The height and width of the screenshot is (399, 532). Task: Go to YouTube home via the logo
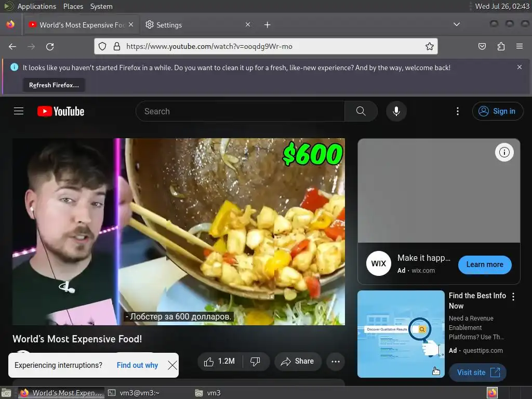pyautogui.click(x=61, y=111)
